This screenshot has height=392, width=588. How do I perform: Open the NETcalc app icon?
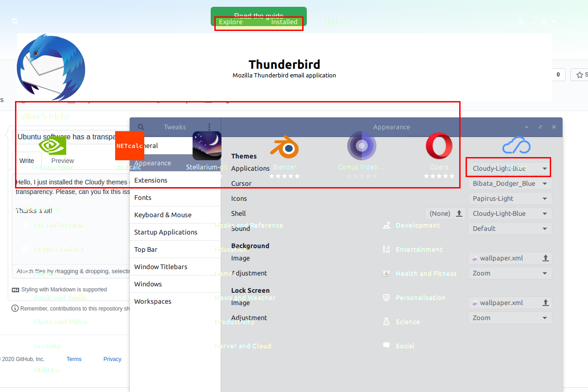coord(130,146)
